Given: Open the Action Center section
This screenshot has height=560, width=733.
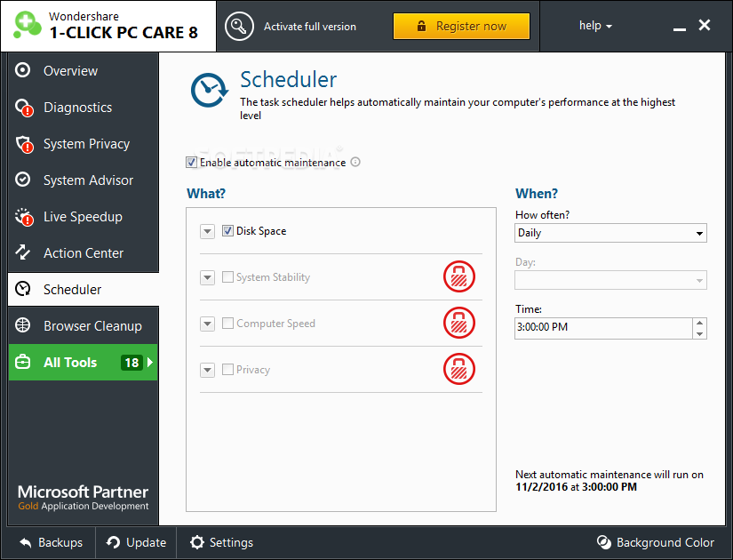Looking at the screenshot, I should click(84, 253).
